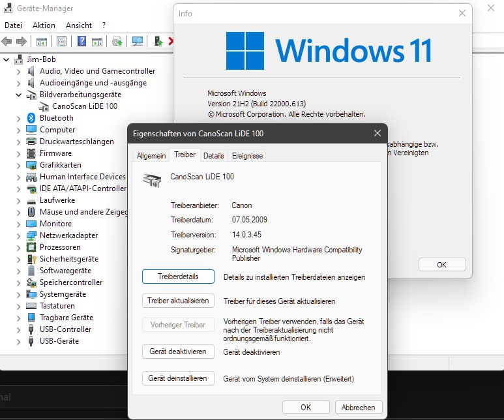
Task: Click the Firmware category icon
Action: coord(31,153)
